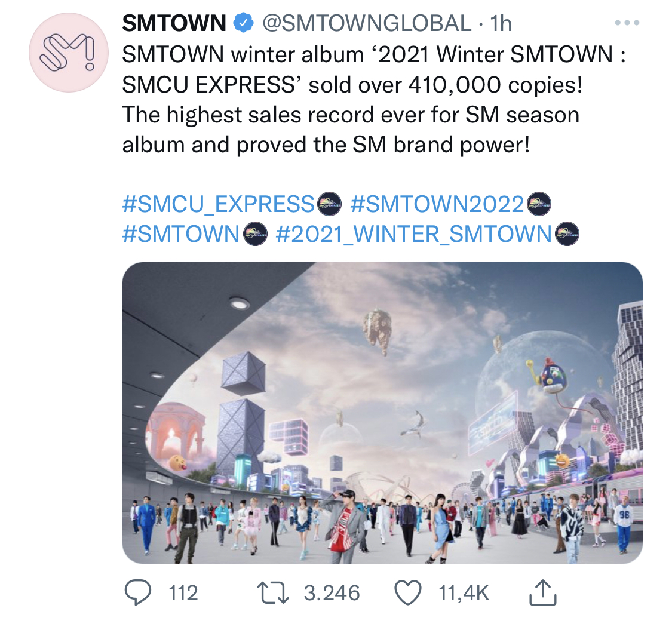Visit the #2021_WINTER_SMTOWN hashtag
The image size is (672, 636).
click(x=414, y=233)
